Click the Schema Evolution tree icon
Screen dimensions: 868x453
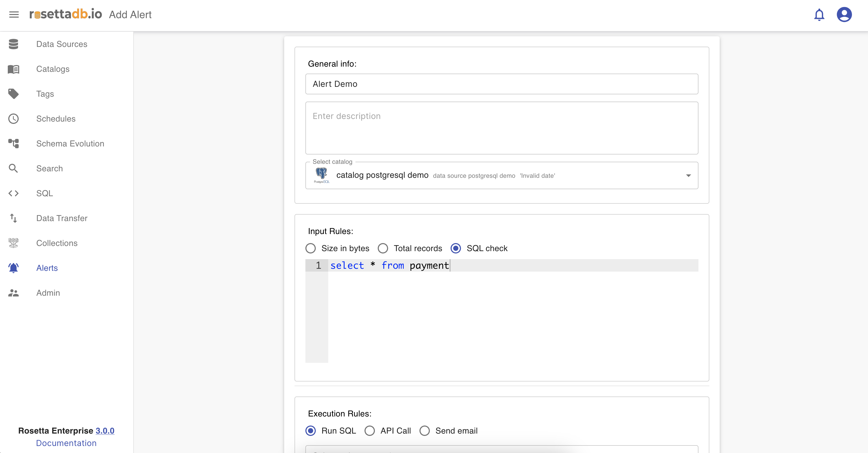point(13,144)
